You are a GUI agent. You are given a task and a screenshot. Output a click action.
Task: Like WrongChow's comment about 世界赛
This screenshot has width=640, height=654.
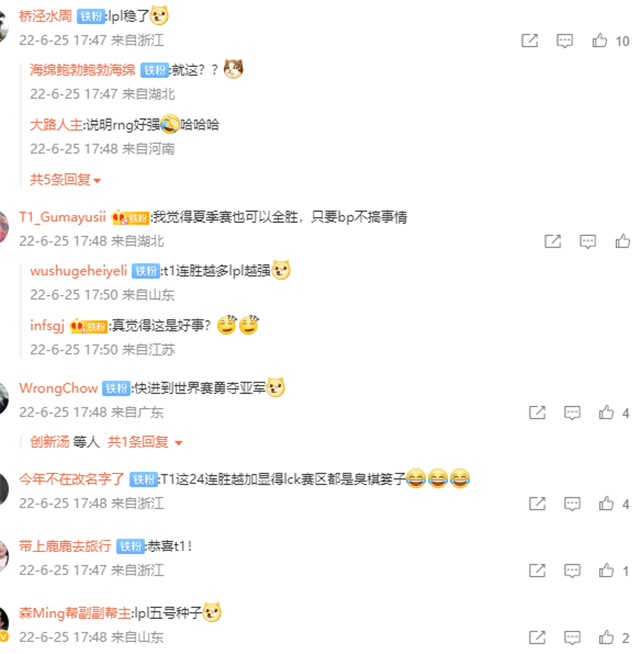[x=606, y=413]
